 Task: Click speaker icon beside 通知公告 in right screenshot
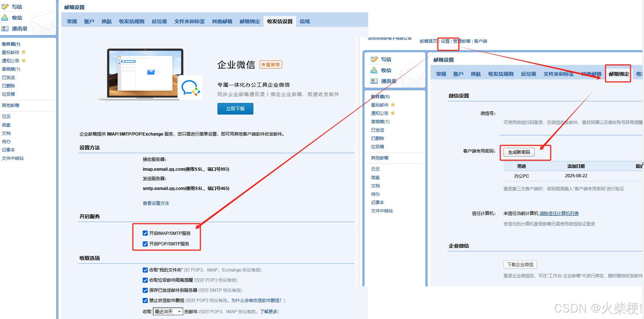[x=393, y=113]
